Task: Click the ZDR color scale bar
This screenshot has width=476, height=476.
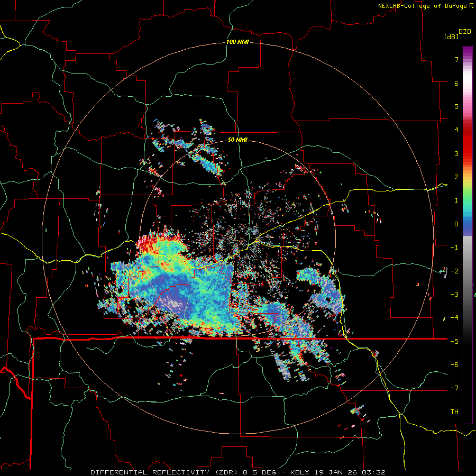Action: point(467,235)
